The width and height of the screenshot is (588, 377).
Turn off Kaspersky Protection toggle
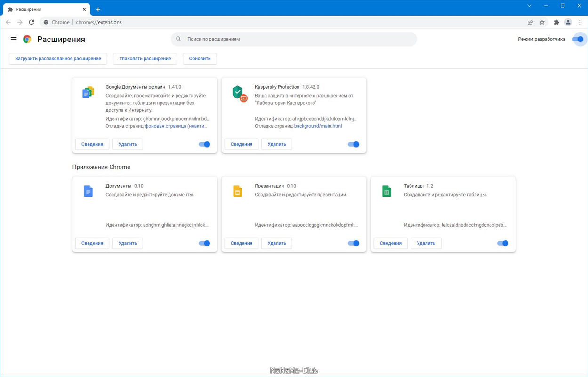354,144
